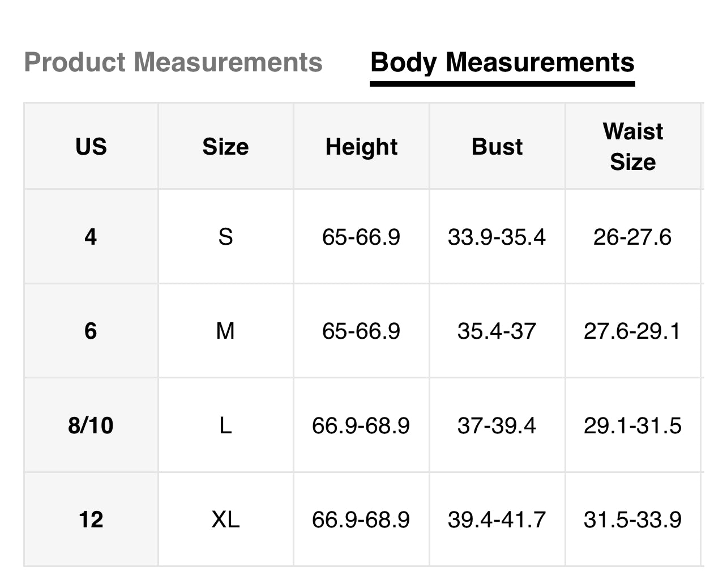Screen dimensions: 727x588
Task: Click the S size cell
Action: point(225,236)
